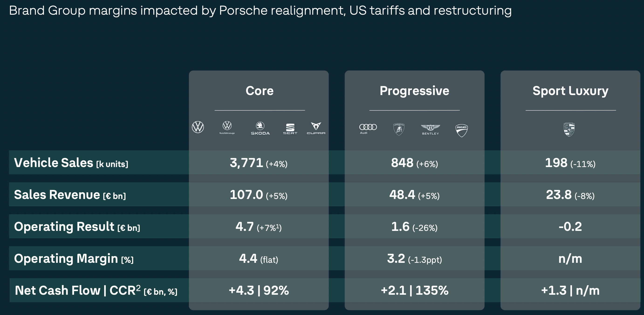Click the VW Nutzfahrzeuge logo
The width and height of the screenshot is (644, 315).
[x=227, y=127]
